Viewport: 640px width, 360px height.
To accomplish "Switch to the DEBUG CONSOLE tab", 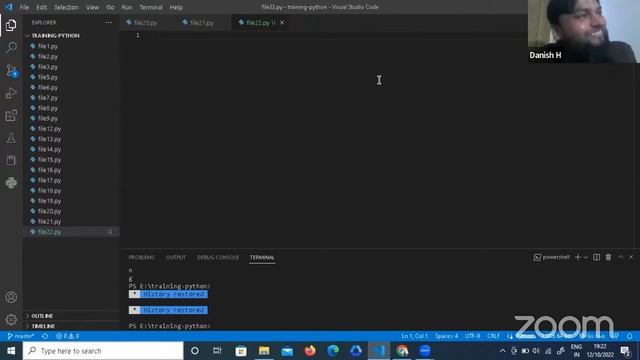I will coord(218,258).
